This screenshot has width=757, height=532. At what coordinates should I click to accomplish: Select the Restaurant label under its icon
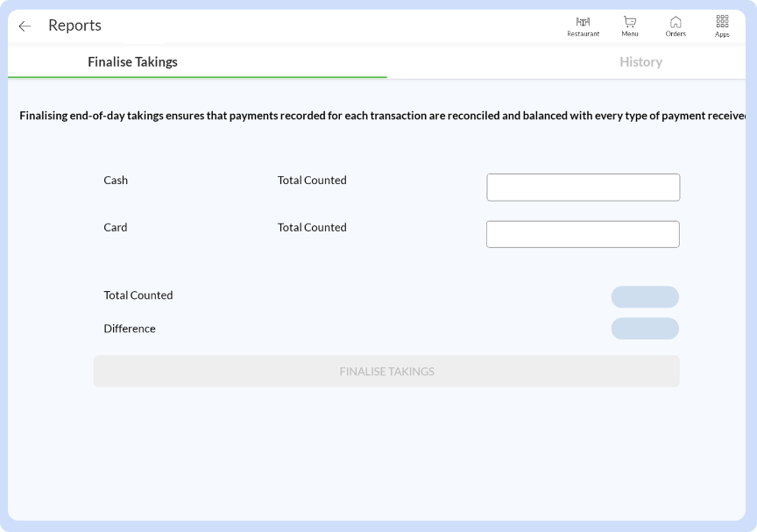coord(582,33)
